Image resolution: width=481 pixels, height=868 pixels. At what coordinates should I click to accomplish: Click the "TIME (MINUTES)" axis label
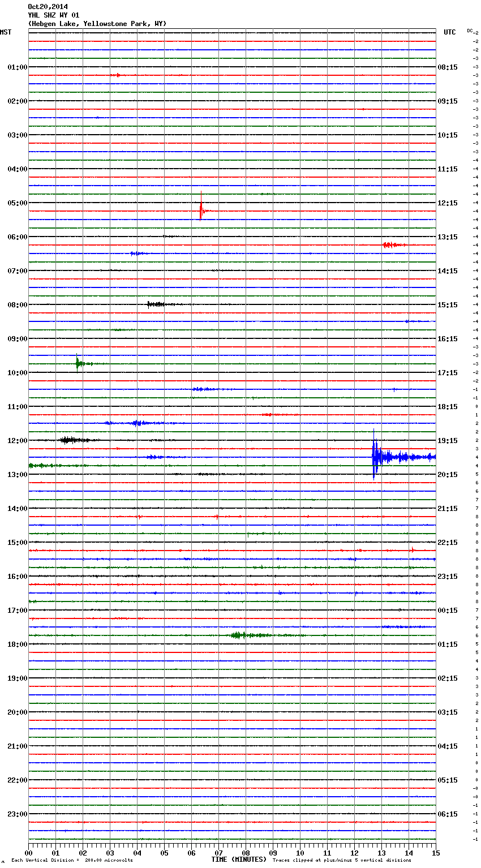pos(239,860)
